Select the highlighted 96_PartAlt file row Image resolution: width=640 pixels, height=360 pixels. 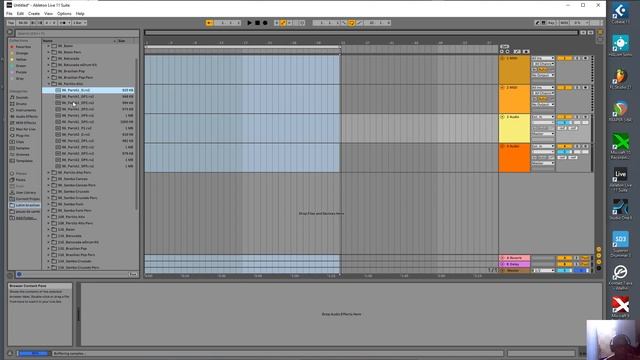click(x=88, y=90)
